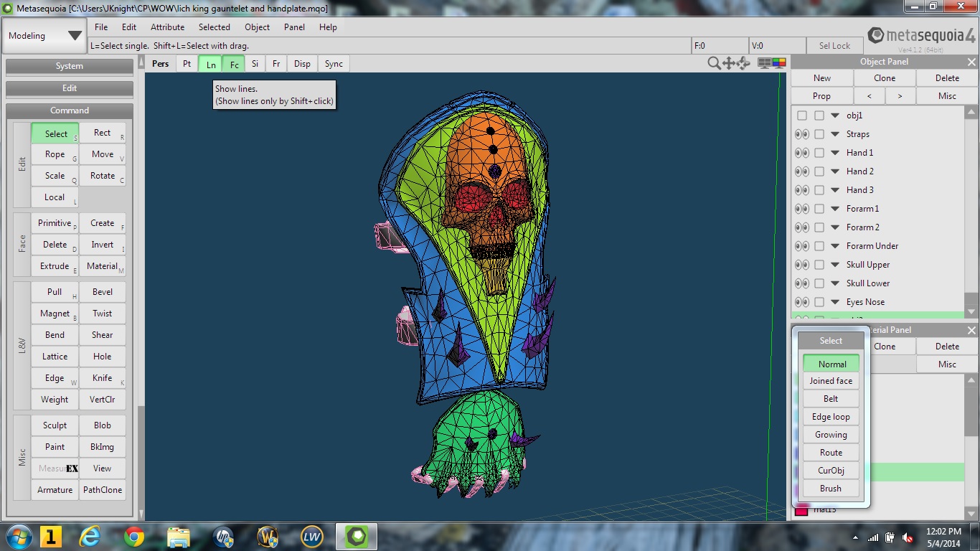The image size is (980, 551).
Task: Click the network signal tray icon
Action: (x=873, y=537)
